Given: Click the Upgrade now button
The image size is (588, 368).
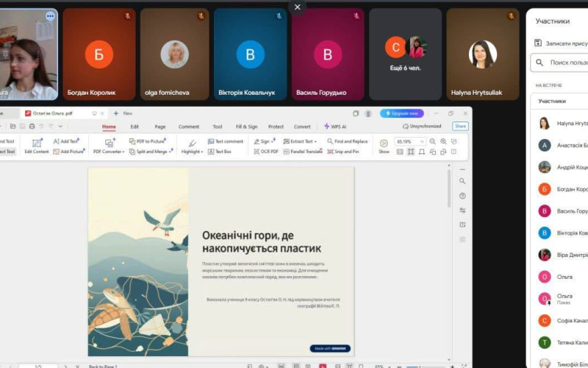Looking at the screenshot, I should click(x=401, y=113).
